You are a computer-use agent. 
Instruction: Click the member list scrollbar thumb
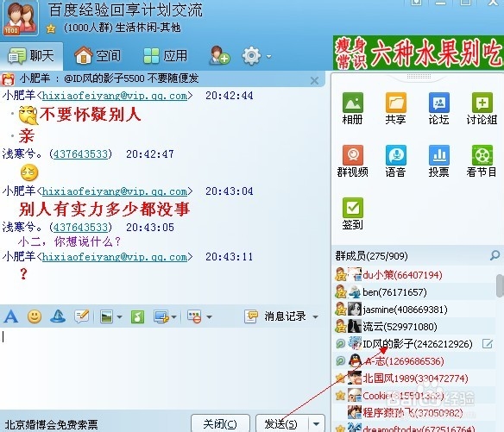(x=500, y=286)
